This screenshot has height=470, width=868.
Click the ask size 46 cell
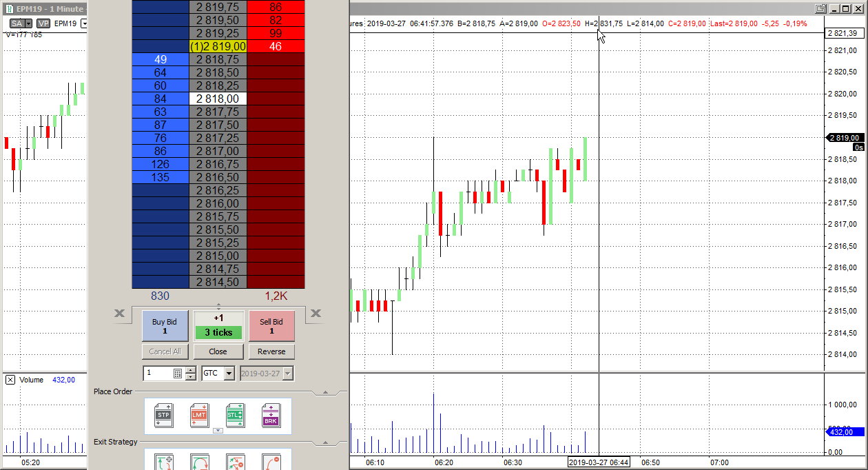pyautogui.click(x=276, y=46)
